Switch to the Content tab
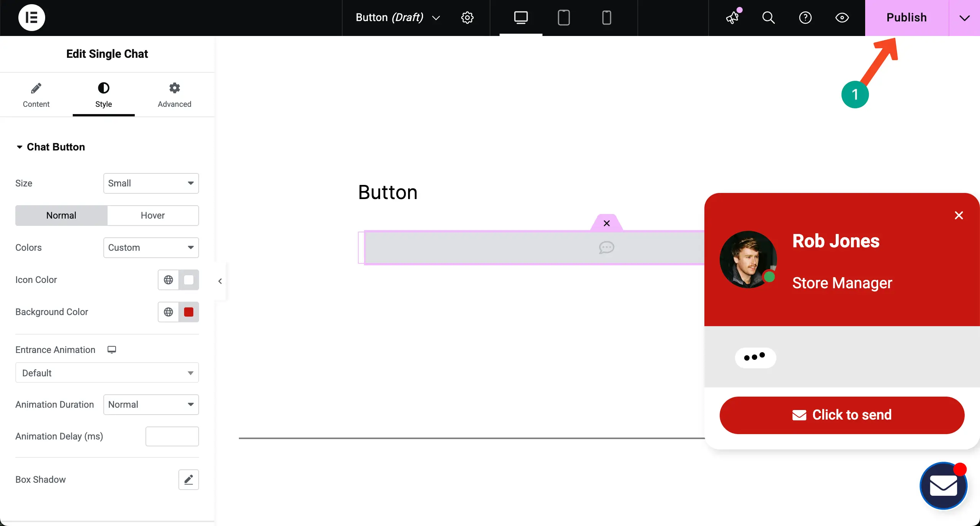980x526 pixels. pyautogui.click(x=36, y=95)
